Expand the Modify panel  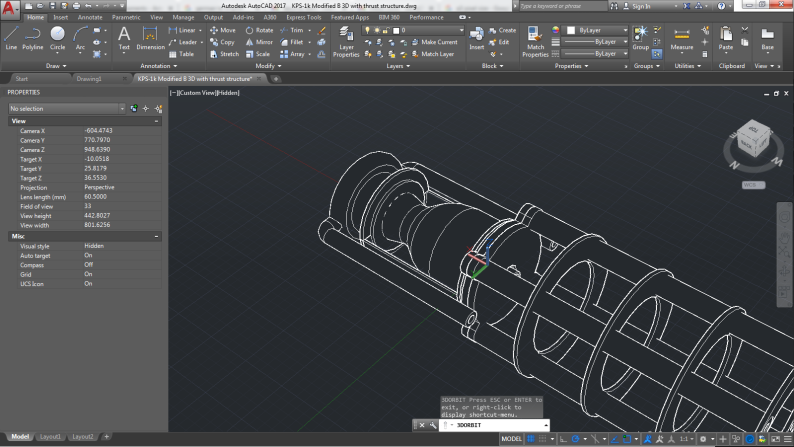tap(268, 66)
